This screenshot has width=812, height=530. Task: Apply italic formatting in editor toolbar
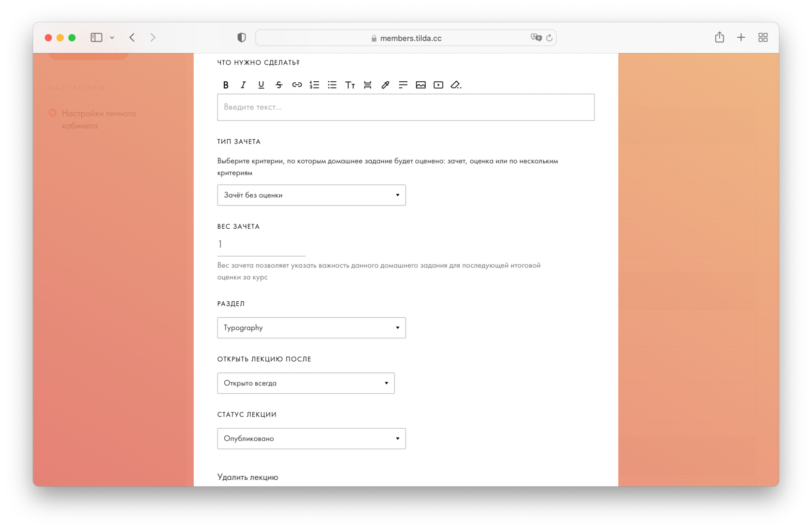click(243, 85)
